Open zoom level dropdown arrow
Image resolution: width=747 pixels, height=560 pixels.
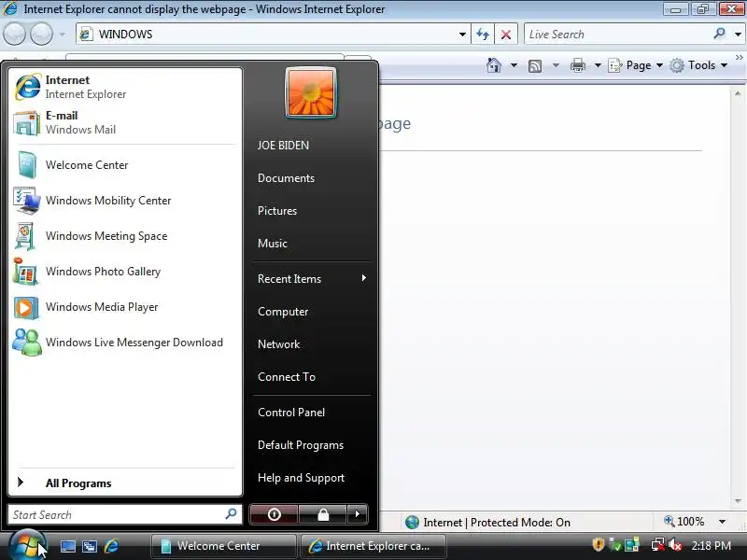(722, 522)
